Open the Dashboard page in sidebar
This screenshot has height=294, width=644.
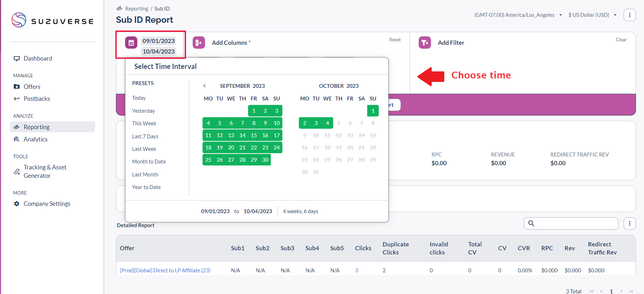coord(38,58)
